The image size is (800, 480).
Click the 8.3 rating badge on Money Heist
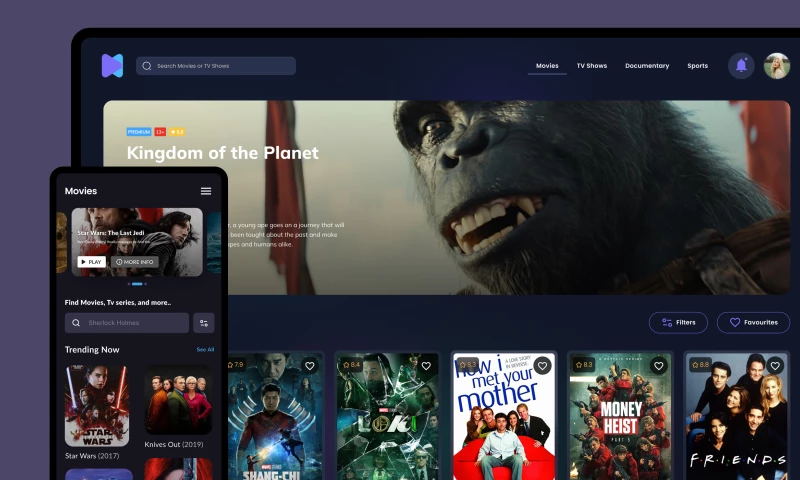point(584,365)
